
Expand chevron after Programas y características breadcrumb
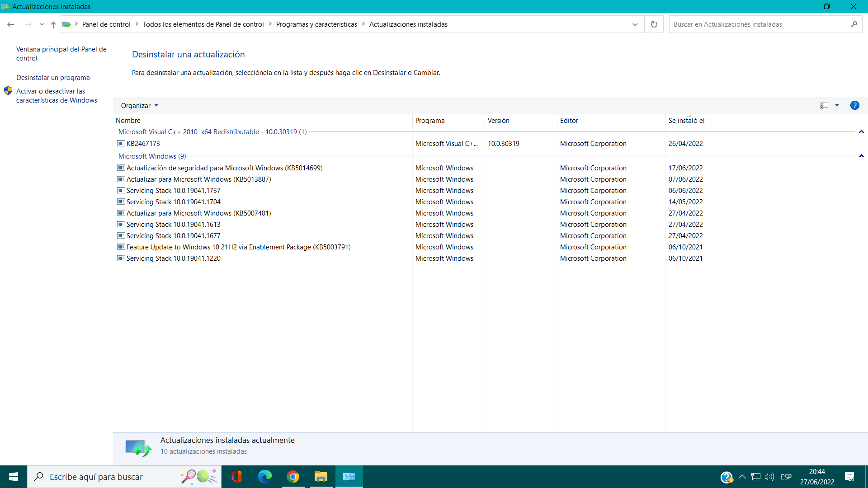pyautogui.click(x=363, y=24)
